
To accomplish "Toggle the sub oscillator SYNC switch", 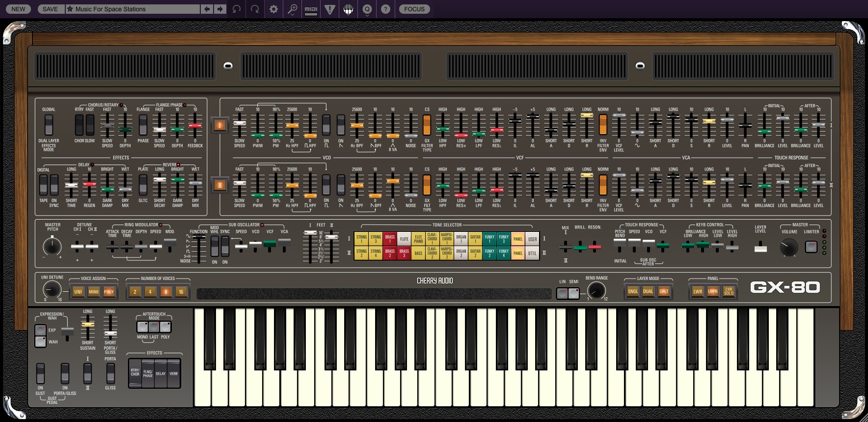I will coord(225,246).
